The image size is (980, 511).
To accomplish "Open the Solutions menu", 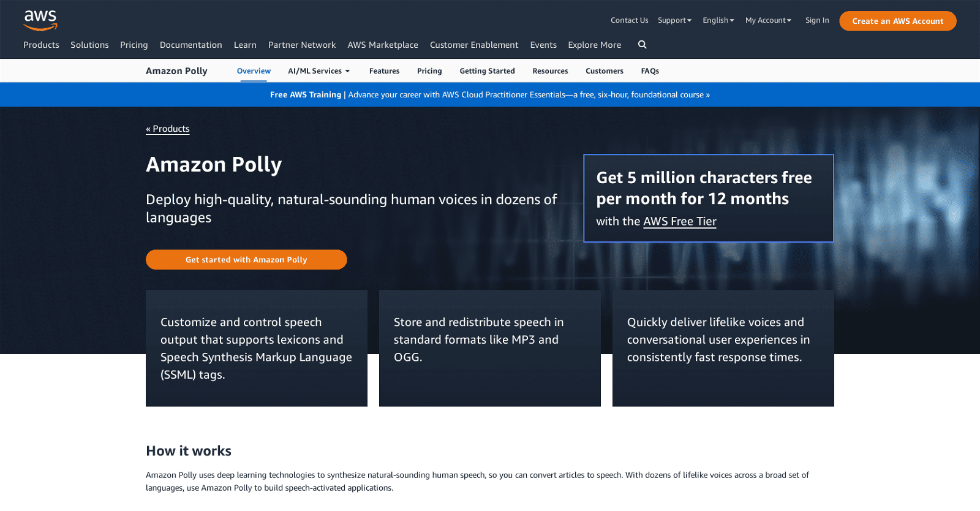I will [89, 45].
